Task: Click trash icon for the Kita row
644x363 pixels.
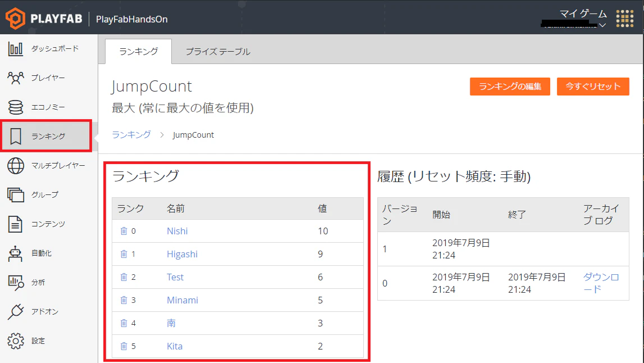Action: click(x=124, y=346)
